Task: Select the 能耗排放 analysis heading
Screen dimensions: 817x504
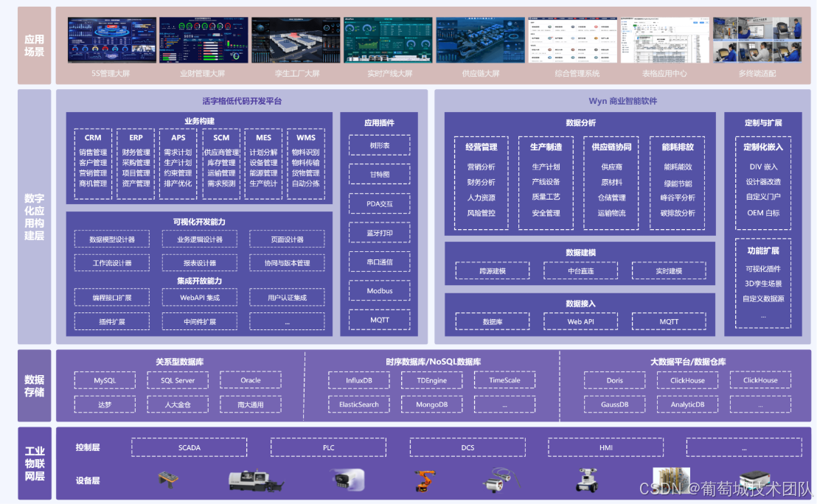Action: pyautogui.click(x=678, y=147)
